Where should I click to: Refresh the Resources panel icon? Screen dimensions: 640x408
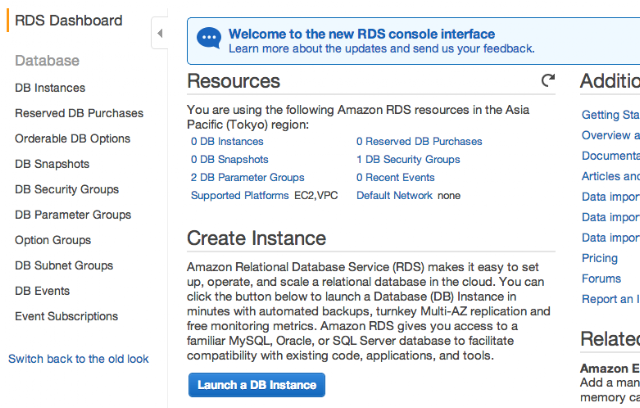pyautogui.click(x=548, y=80)
